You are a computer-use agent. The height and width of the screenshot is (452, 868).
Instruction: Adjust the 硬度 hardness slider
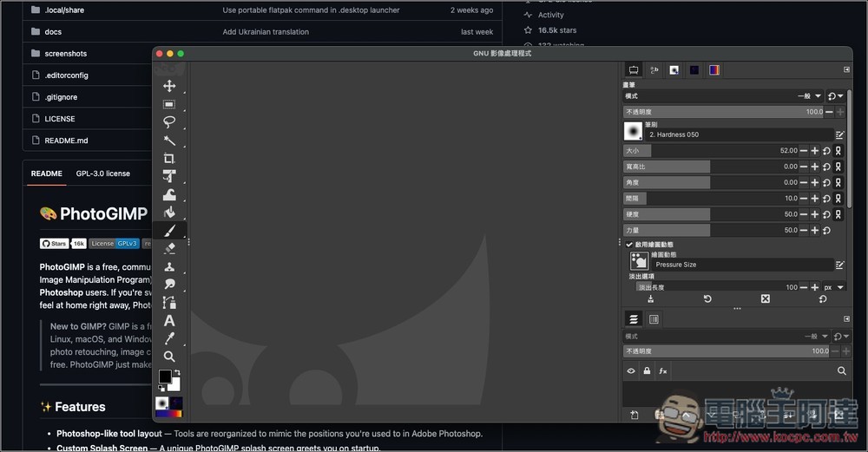pyautogui.click(x=711, y=214)
